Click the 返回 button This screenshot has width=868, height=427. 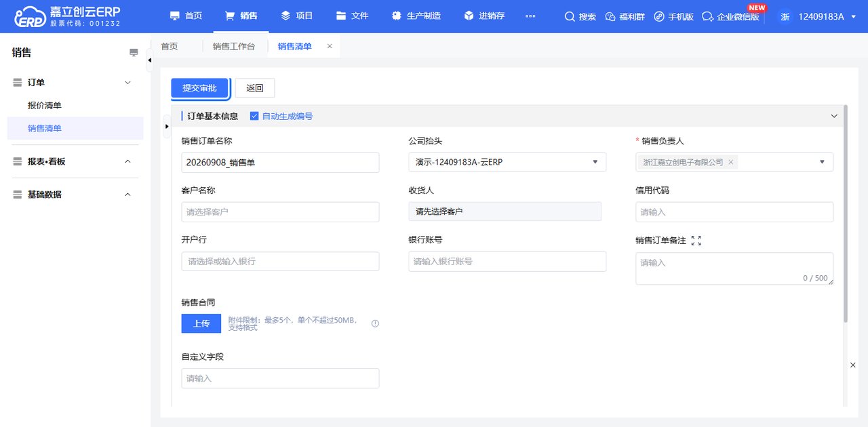pos(255,88)
